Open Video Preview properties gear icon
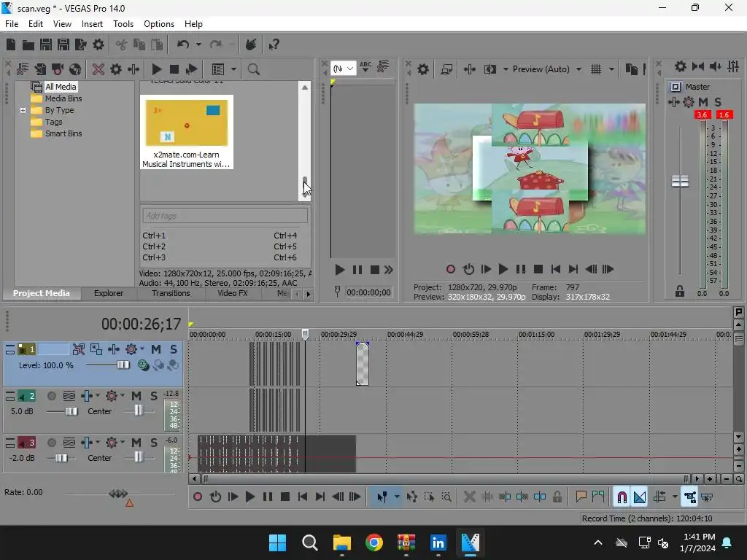The height and width of the screenshot is (560, 747). (423, 69)
